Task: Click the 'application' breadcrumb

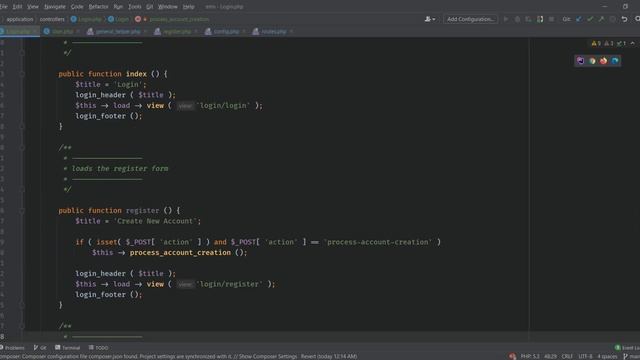Action: tap(20, 19)
